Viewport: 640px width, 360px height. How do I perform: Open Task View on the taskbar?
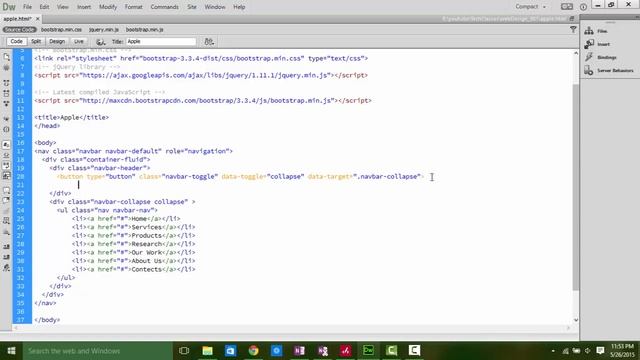coord(184,351)
